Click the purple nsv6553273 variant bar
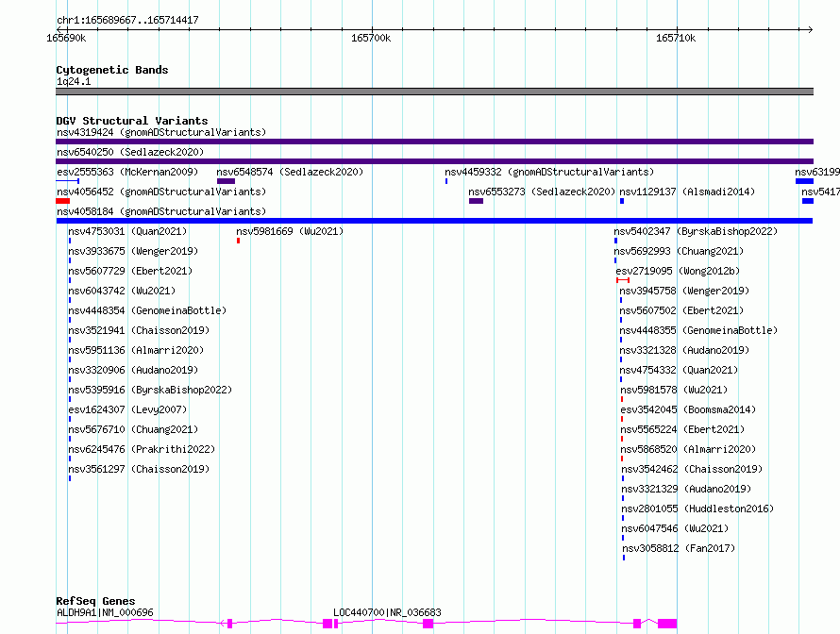Viewport: 840px width, 634px height. point(476,201)
